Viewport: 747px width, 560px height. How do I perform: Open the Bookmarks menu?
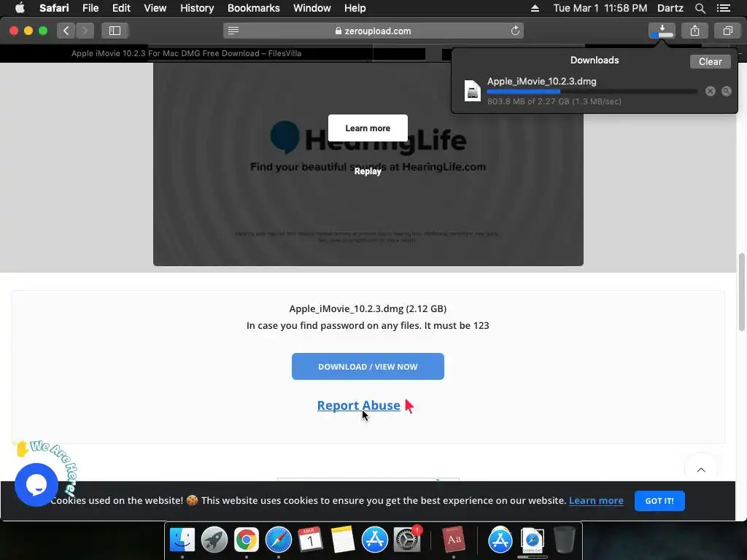point(253,8)
